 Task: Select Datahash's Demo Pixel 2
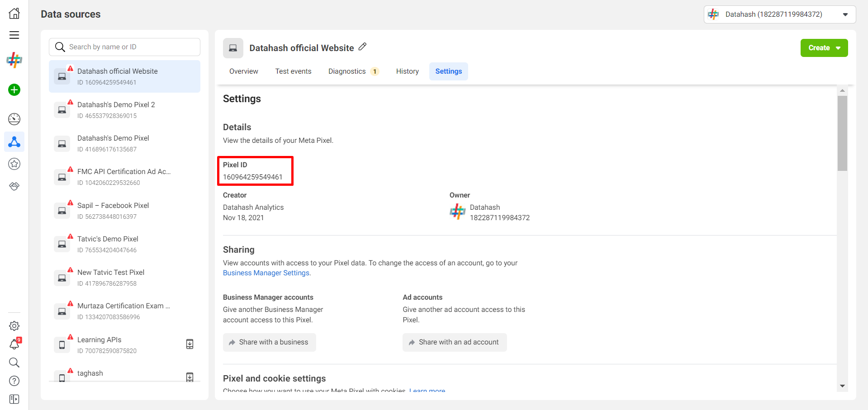click(124, 110)
